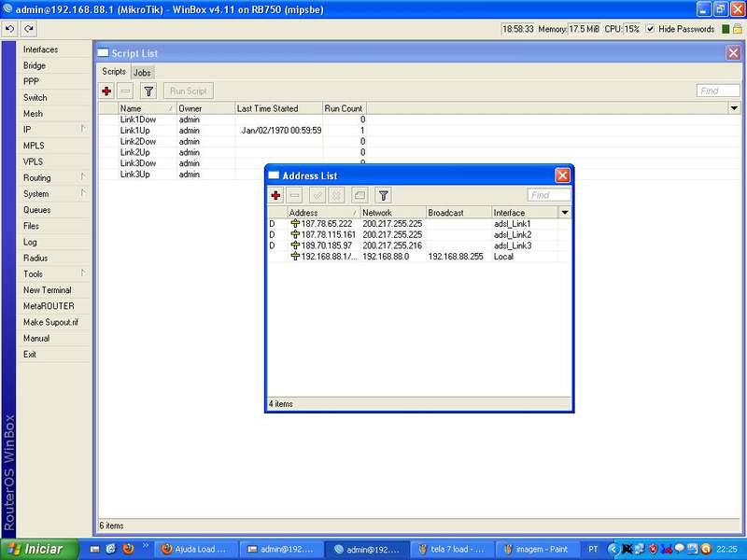Open MPLS menu item
This screenshot has height=560, width=747.
pos(54,146)
